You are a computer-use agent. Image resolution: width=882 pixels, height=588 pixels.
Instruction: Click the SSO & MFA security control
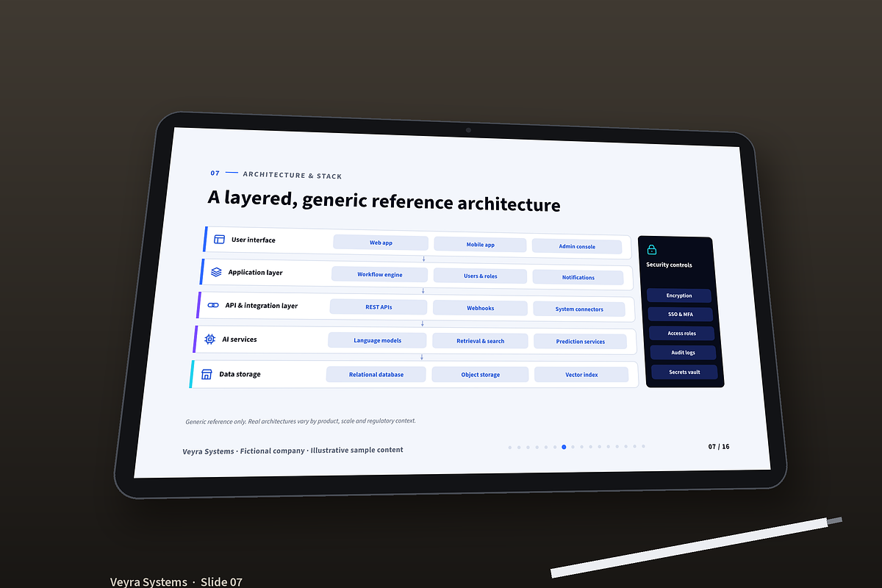click(x=681, y=315)
